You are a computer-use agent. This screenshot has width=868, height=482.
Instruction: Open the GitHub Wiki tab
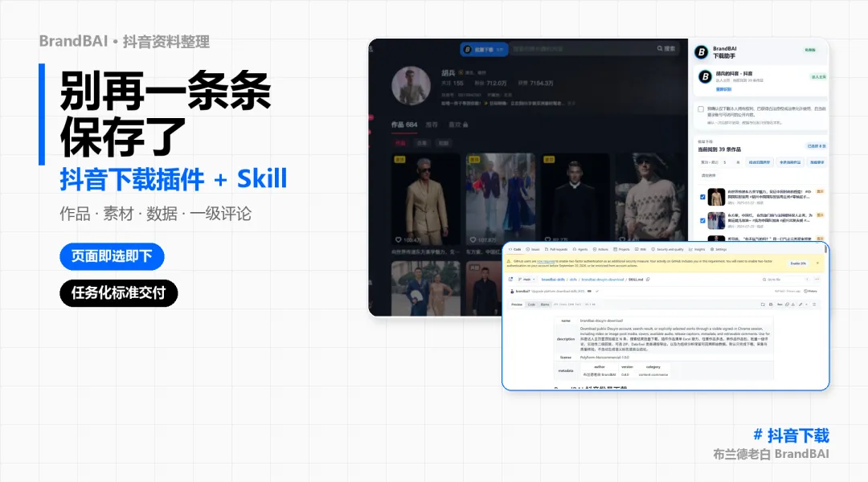coord(641,249)
